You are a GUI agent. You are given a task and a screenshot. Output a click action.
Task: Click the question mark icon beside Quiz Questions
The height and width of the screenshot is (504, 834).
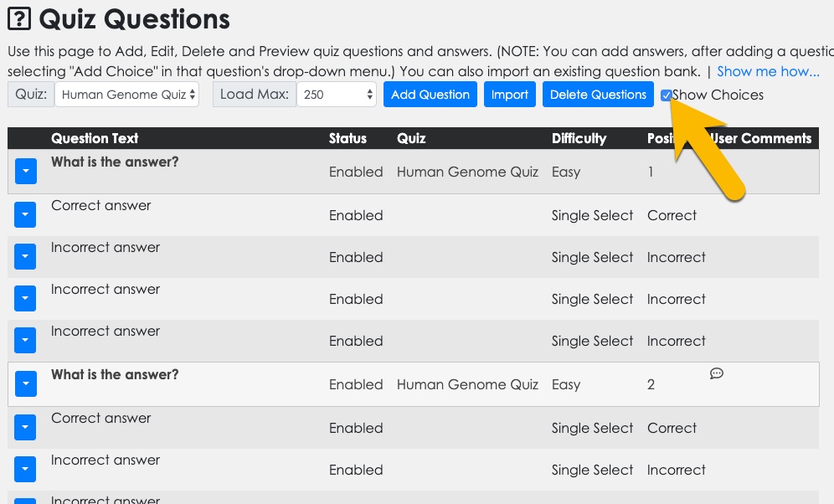19,18
